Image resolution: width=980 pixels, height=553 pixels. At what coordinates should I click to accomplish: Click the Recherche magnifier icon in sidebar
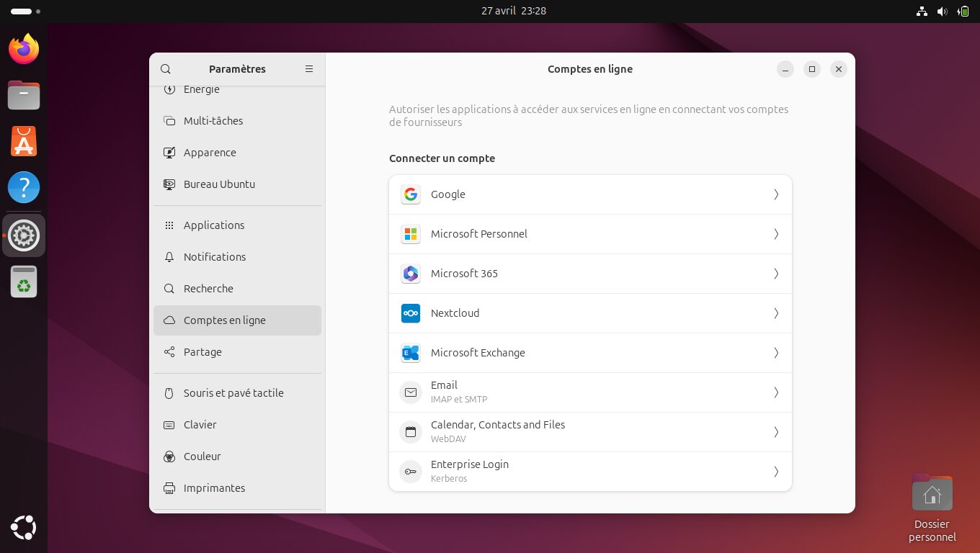click(169, 289)
